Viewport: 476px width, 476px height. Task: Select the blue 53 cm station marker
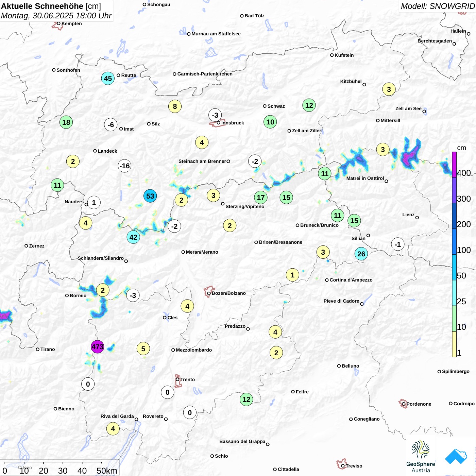[x=150, y=196]
